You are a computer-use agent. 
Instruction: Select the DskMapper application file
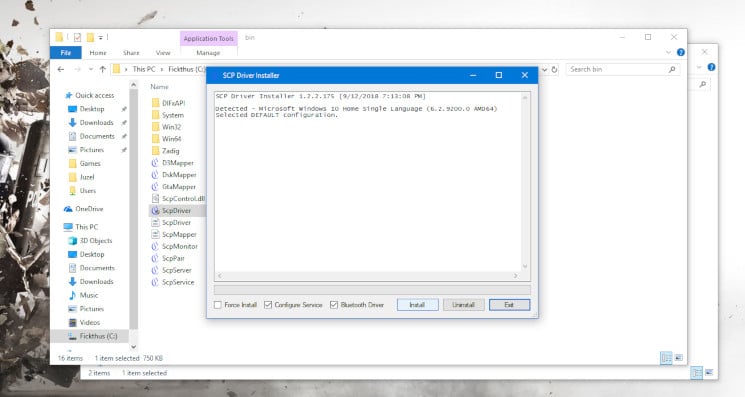[179, 175]
